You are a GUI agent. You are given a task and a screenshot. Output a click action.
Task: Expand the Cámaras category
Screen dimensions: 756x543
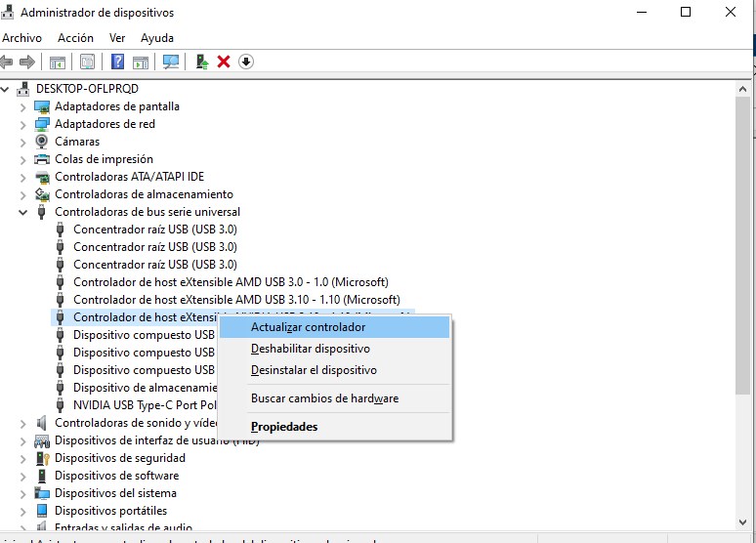[x=22, y=143]
